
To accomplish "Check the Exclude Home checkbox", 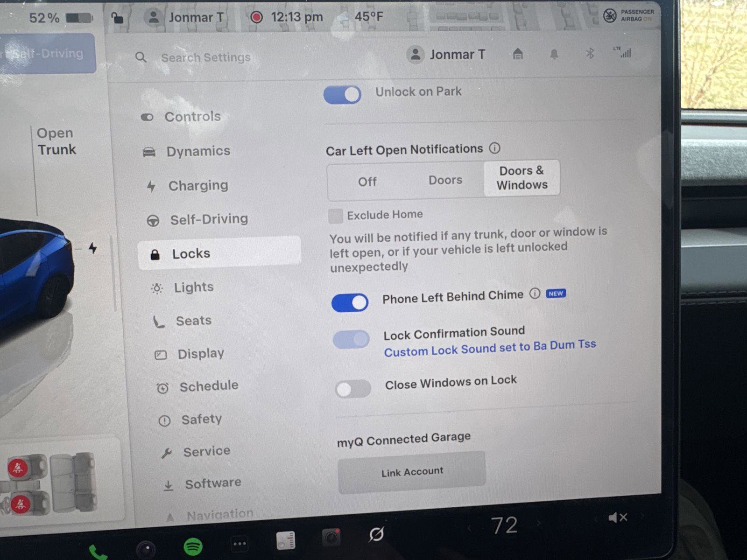I will (335, 216).
